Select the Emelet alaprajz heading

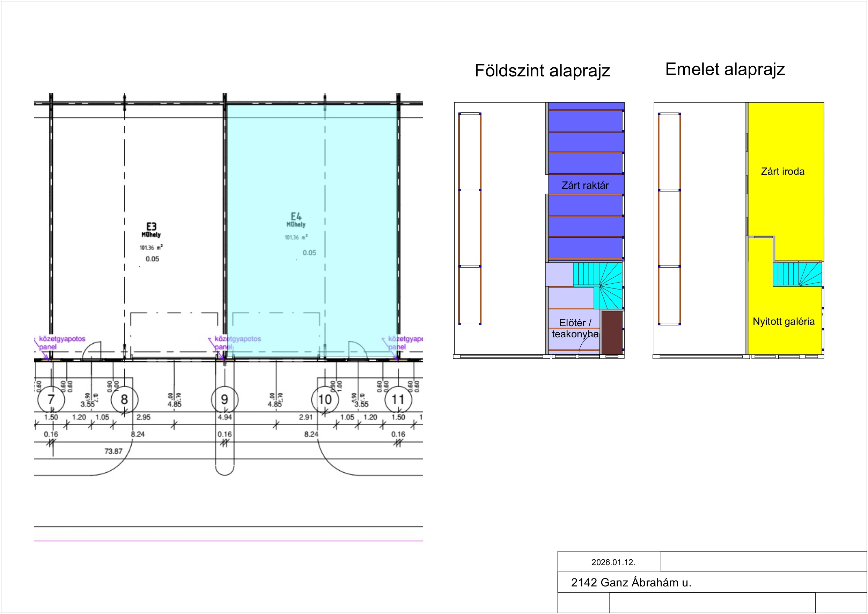coord(725,69)
